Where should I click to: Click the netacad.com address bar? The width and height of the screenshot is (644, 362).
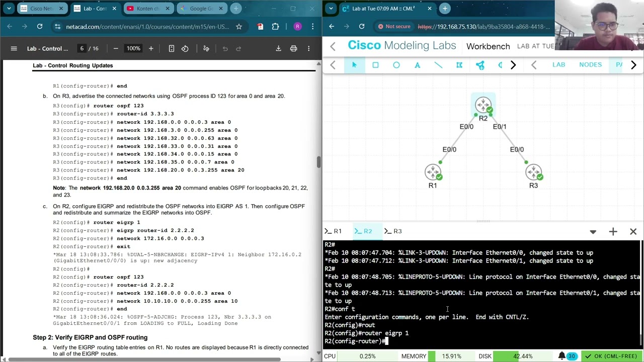(147, 26)
